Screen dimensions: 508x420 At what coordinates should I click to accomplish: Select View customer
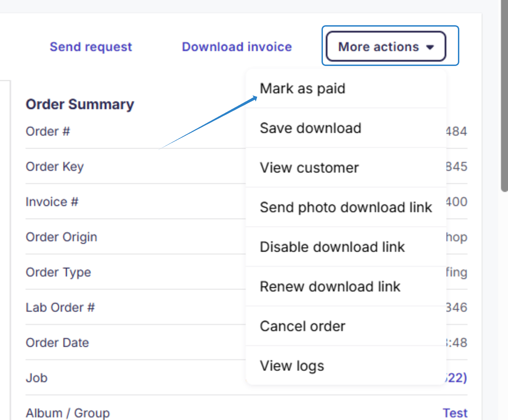[309, 168]
